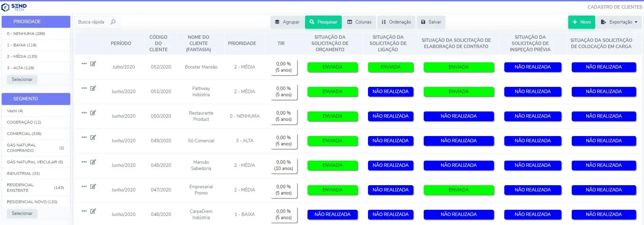The height and width of the screenshot is (225, 644).
Task: Open the ellipsis options for Só Comercial row
Action: click(x=84, y=137)
